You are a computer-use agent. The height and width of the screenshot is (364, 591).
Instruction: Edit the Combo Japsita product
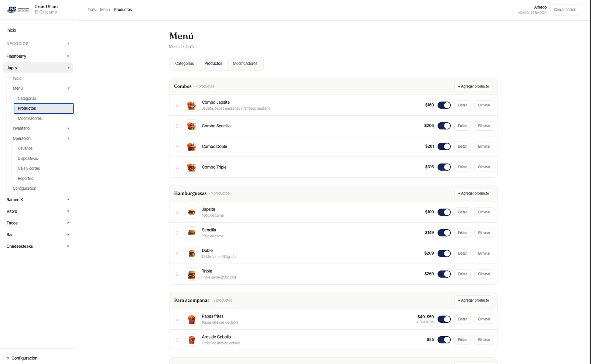point(462,105)
